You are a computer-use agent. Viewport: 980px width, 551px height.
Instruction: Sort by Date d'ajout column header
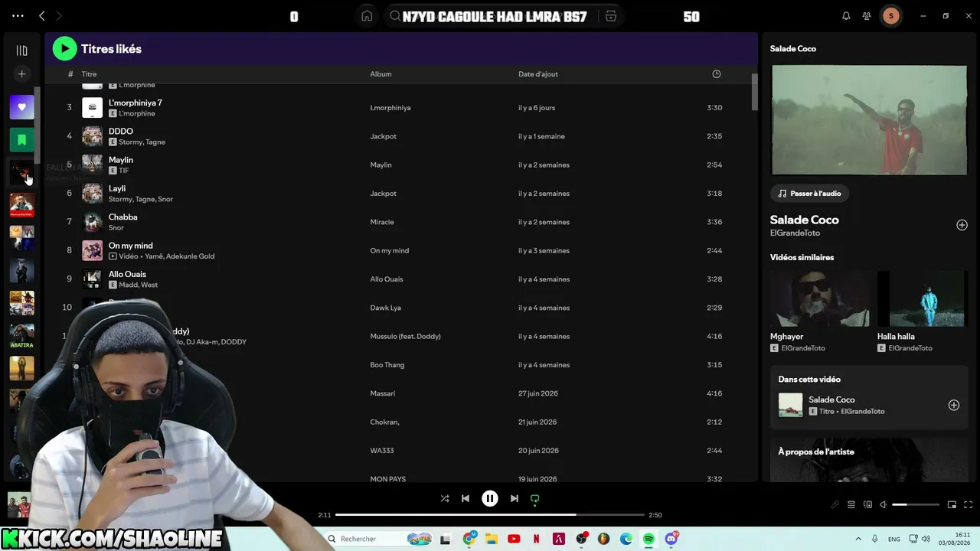538,74
